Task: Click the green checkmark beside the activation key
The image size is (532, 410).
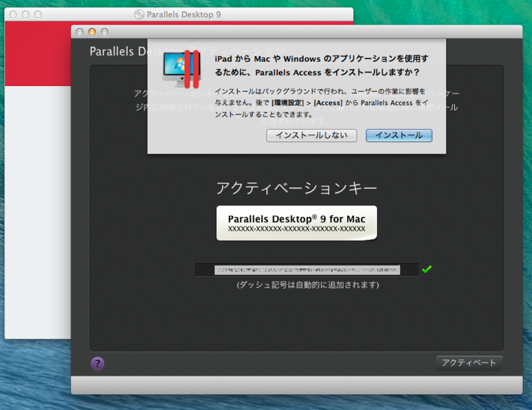Action: click(x=427, y=269)
